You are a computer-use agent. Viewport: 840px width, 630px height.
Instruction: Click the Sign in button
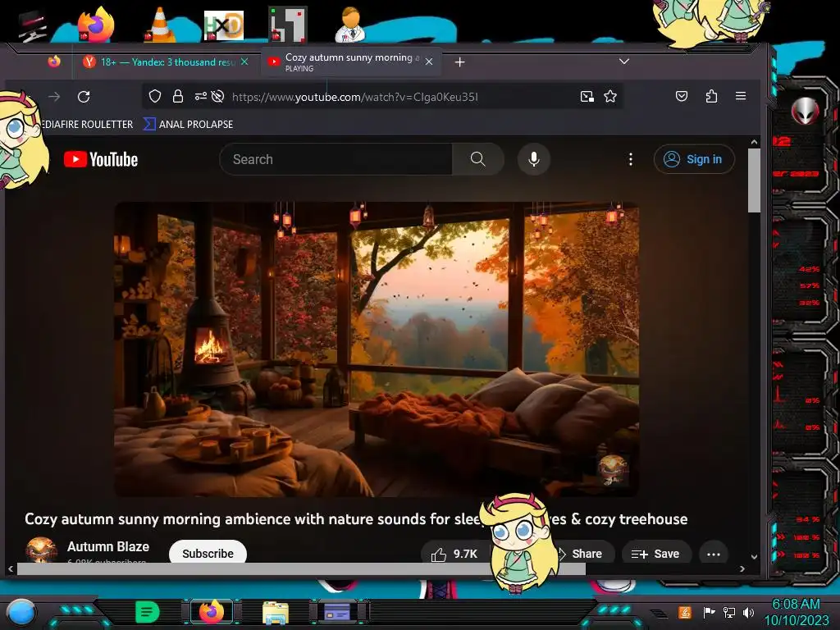[x=694, y=159]
